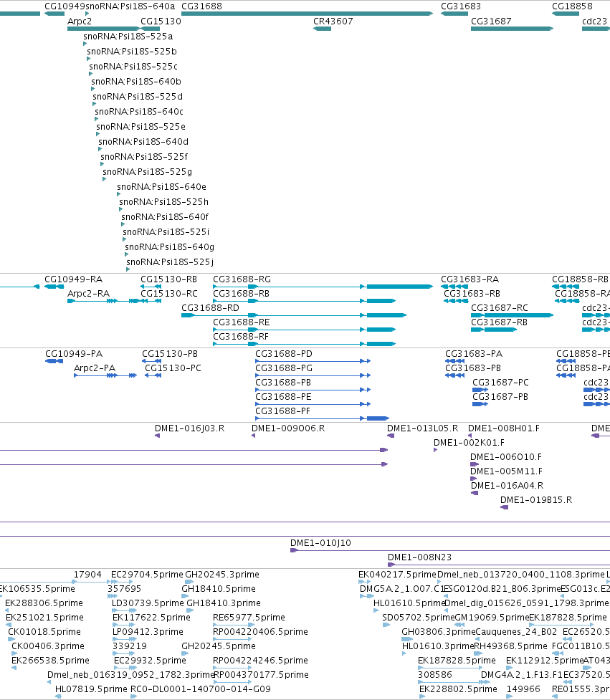Image resolution: width=610 pixels, height=700 pixels.
Task: Click the snoRNA:Psi18S-525e label
Action: [141, 127]
